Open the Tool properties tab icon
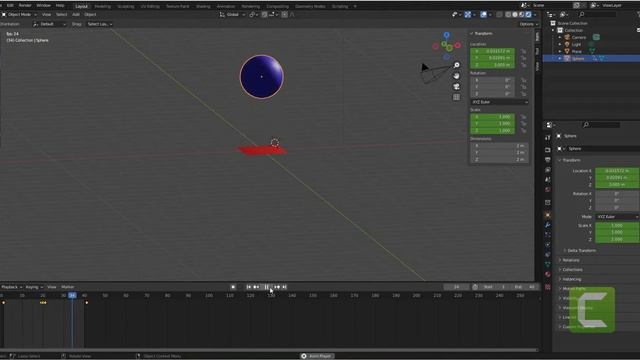This screenshot has height=360, width=640. pyautogui.click(x=548, y=138)
